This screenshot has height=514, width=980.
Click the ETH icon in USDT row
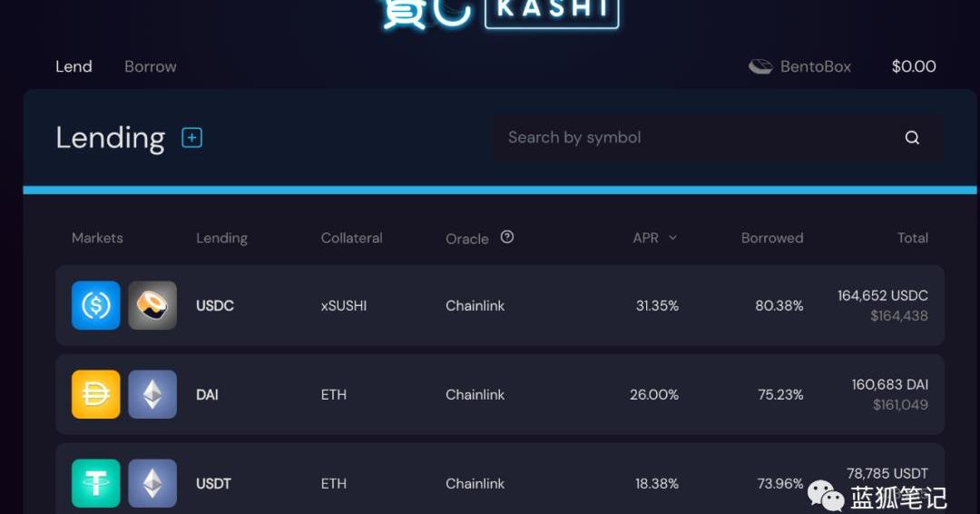pos(152,483)
